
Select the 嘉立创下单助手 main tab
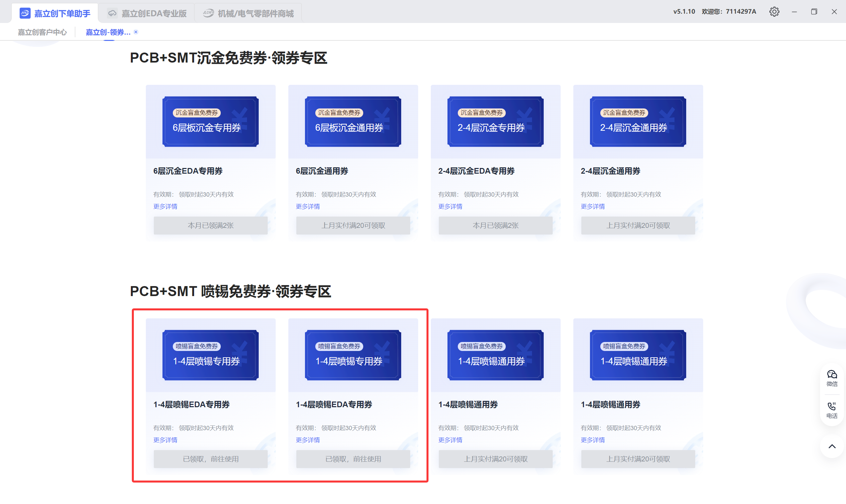click(x=55, y=13)
